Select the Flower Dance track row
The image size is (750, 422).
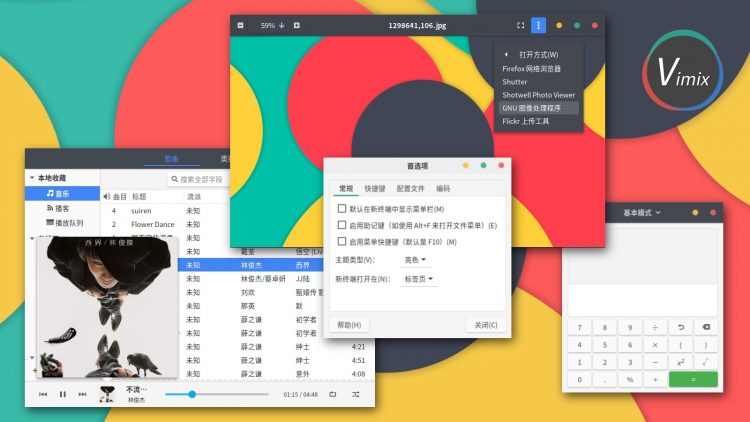(x=165, y=224)
